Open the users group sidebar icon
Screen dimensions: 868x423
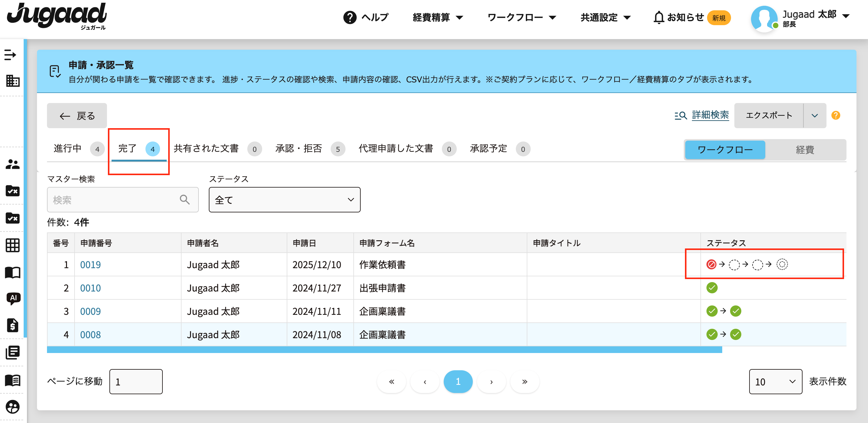click(13, 164)
